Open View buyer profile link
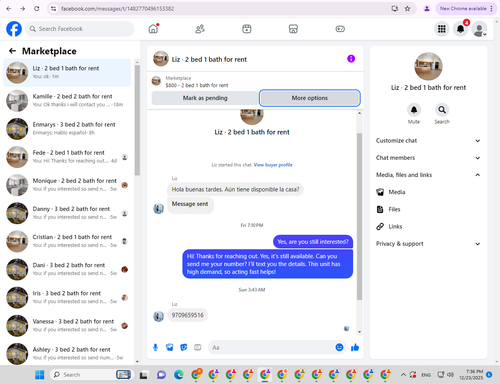Image resolution: width=500 pixels, height=384 pixels. tap(273, 165)
